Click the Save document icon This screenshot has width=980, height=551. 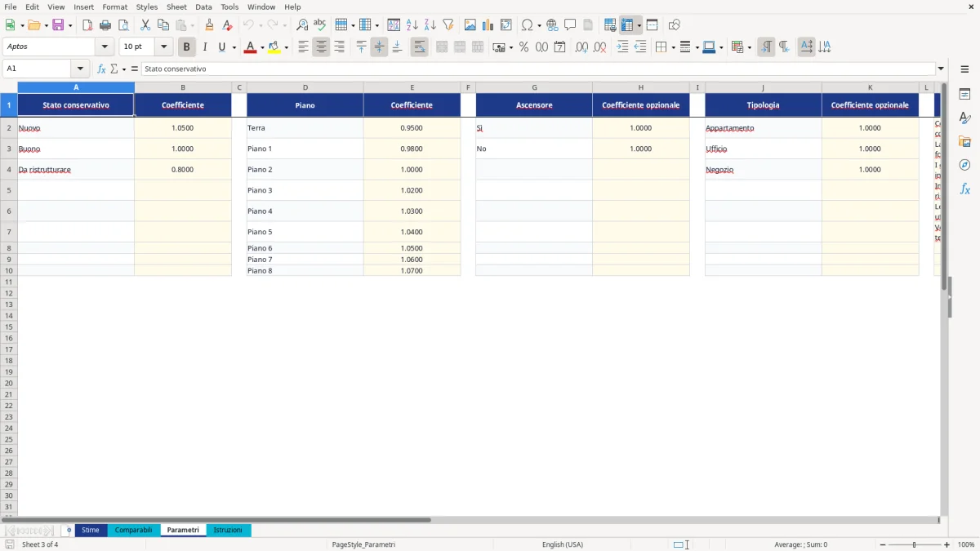click(58, 25)
